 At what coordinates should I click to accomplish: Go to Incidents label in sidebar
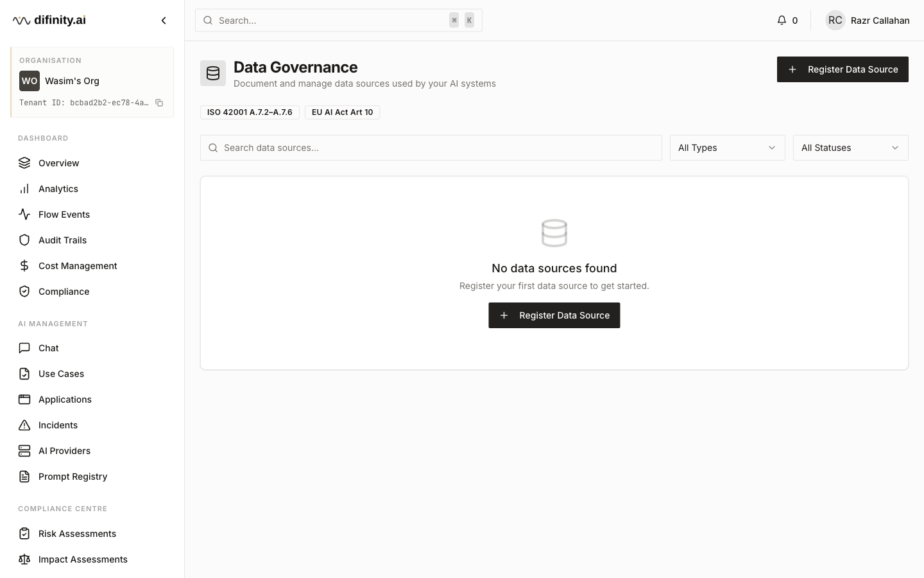(58, 425)
